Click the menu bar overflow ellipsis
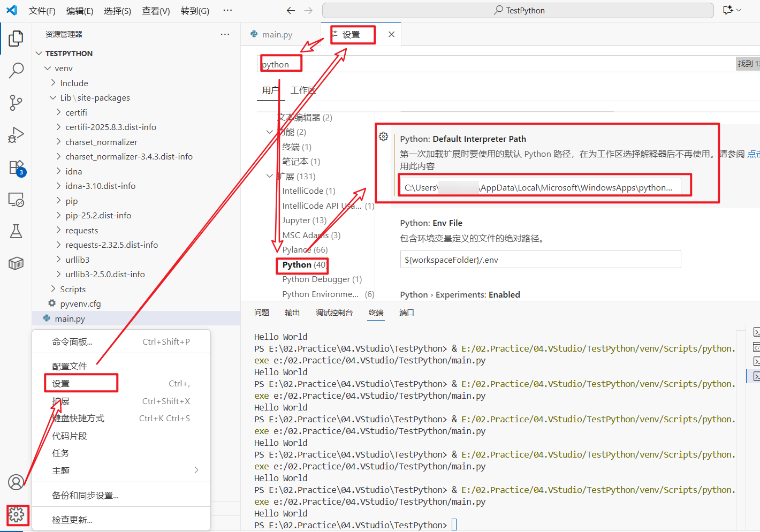 (227, 10)
